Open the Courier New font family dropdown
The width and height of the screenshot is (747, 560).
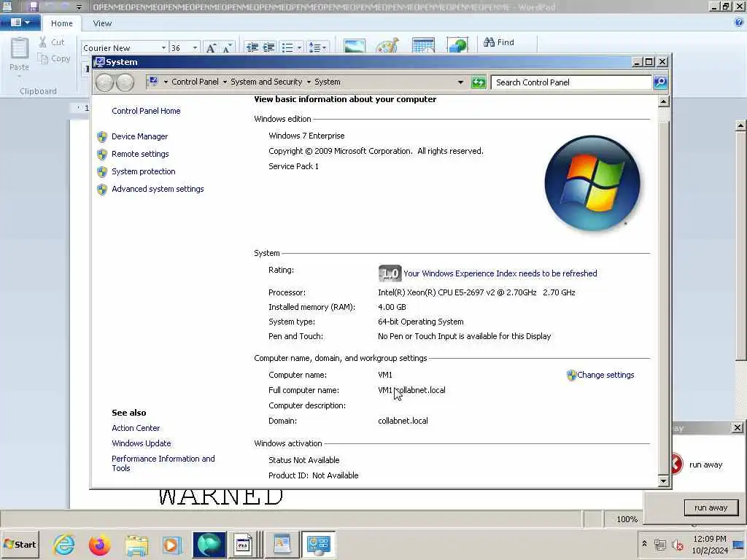tap(163, 47)
